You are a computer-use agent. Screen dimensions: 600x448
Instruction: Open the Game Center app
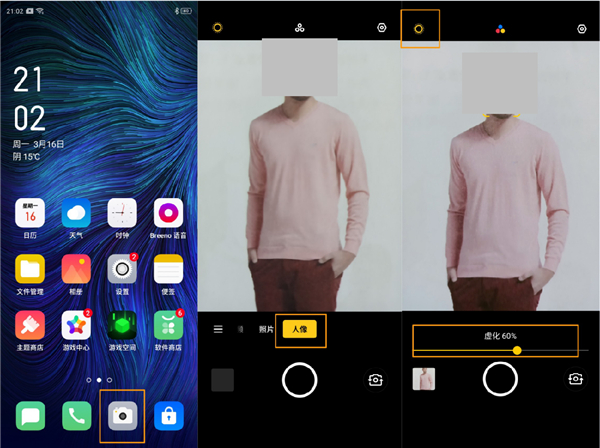76,325
